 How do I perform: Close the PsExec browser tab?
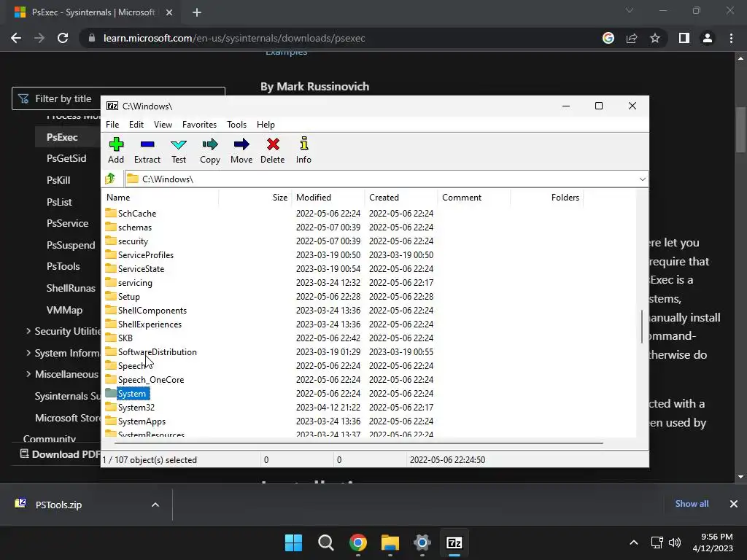pos(169,12)
